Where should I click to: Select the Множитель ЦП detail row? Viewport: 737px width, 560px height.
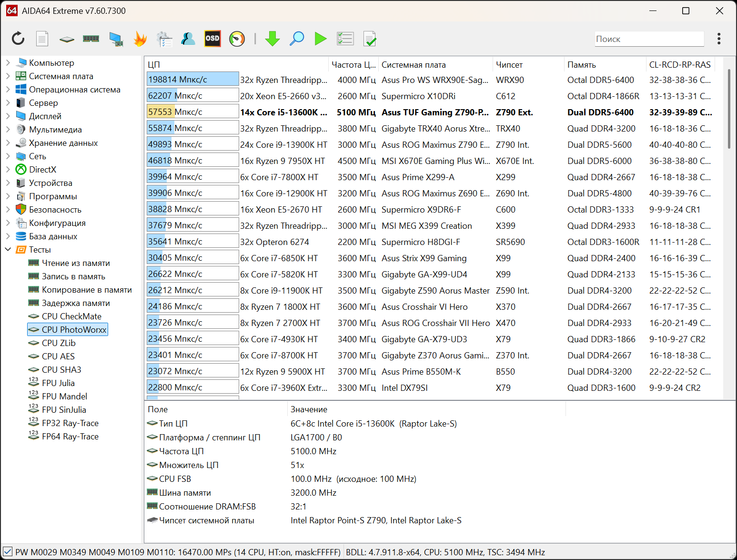[355, 465]
